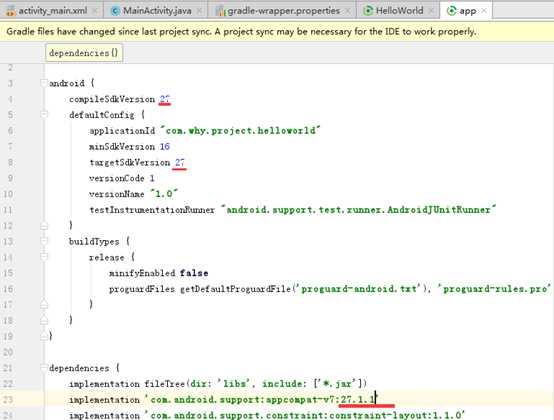Viewport: 554px width, 420px height.
Task: Click the HelloWorld gradle icon
Action: pos(368,11)
